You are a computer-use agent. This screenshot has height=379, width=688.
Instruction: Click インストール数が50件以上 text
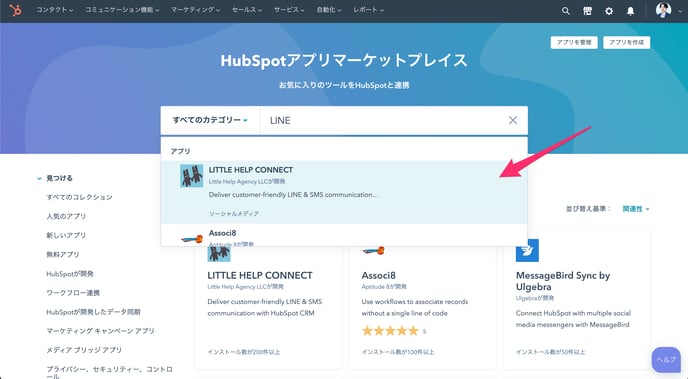(x=550, y=352)
